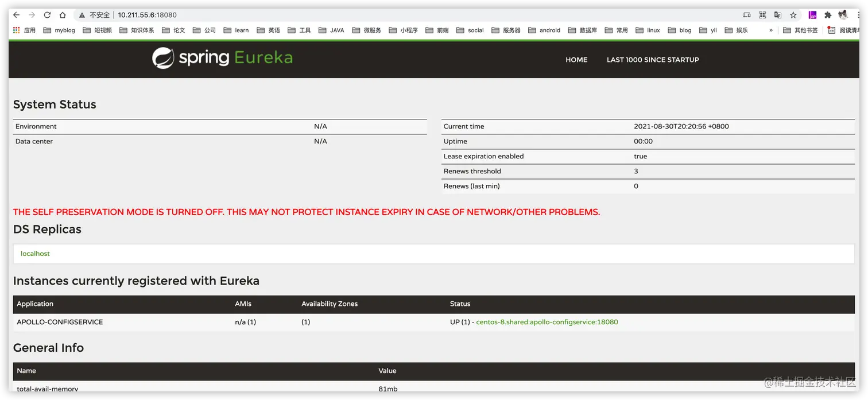Click the Status column header

[x=460, y=304]
